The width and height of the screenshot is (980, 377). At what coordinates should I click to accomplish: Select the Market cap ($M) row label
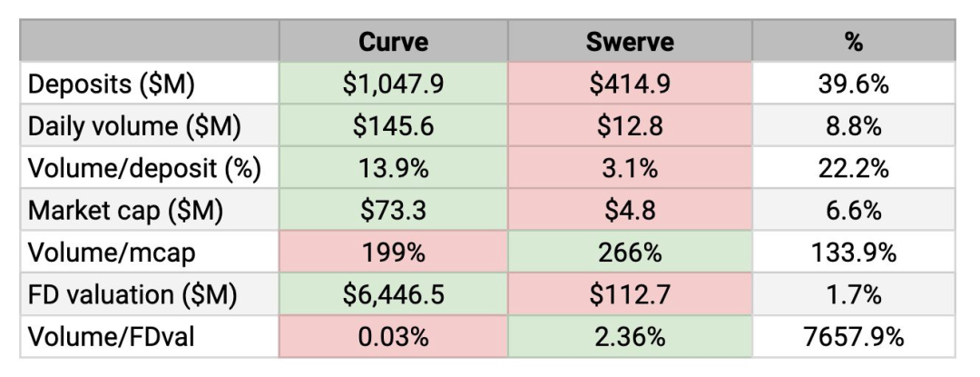150,210
